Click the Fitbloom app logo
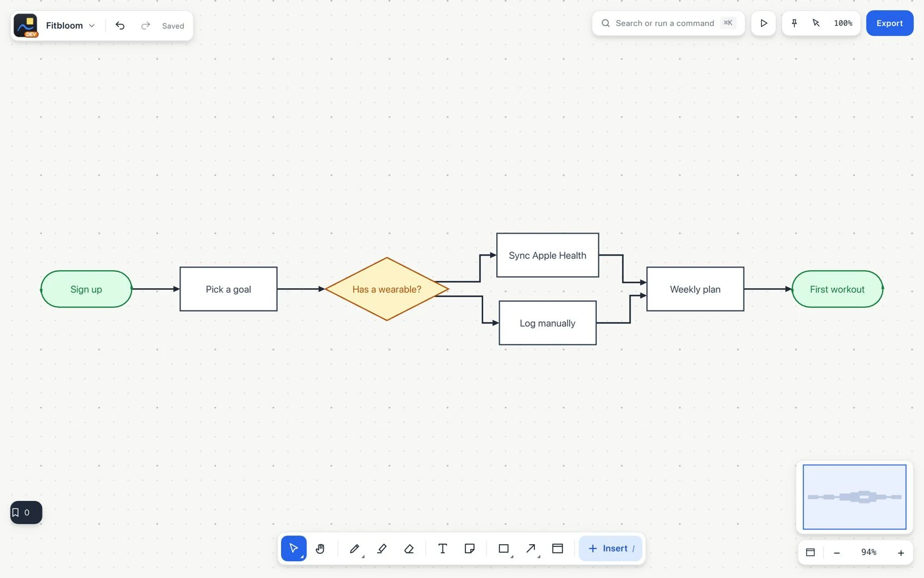 [x=26, y=26]
